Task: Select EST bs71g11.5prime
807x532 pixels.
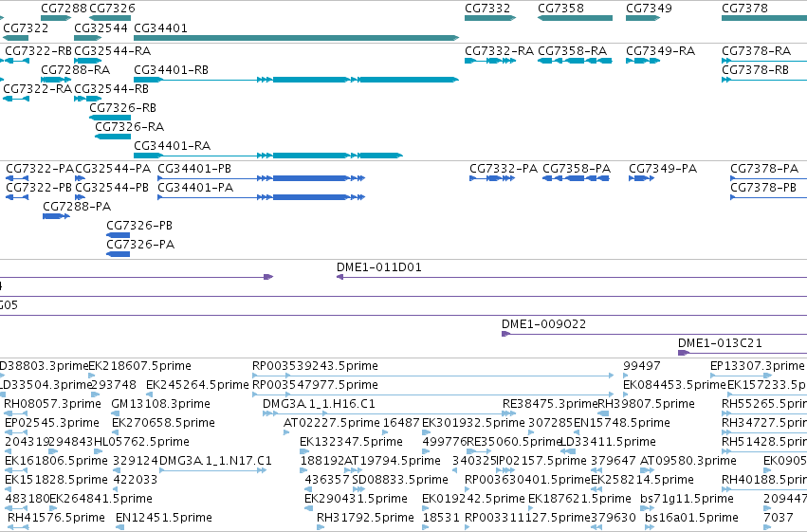Action: click(687, 499)
